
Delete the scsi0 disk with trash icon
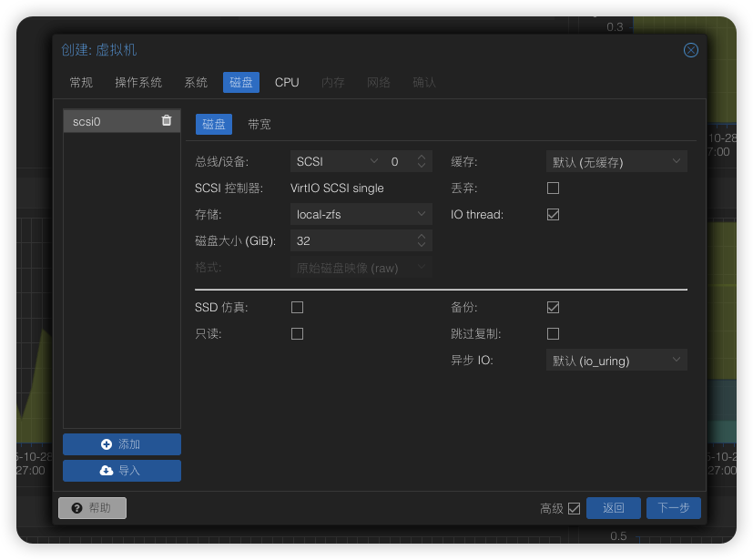click(x=167, y=120)
